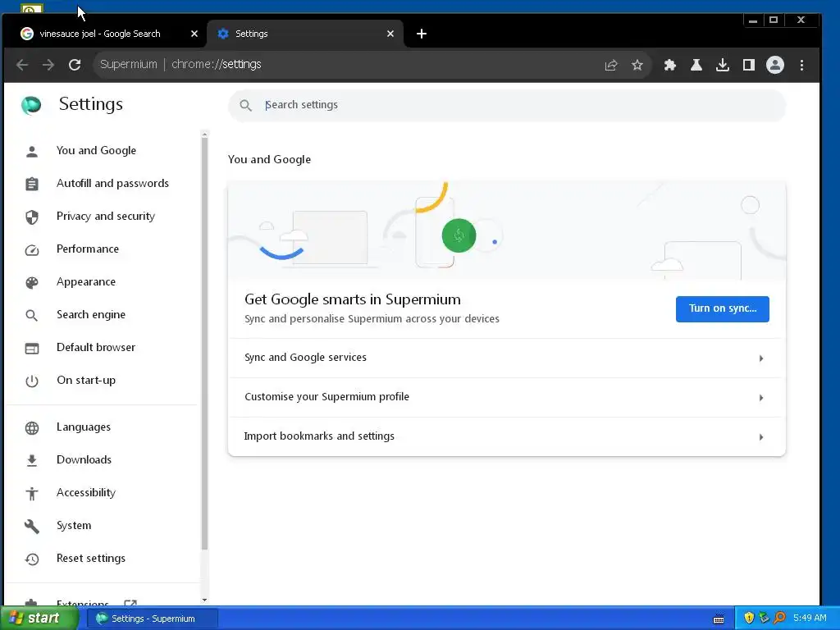Open the Downloads toolbar icon
840x630 pixels.
coord(722,65)
